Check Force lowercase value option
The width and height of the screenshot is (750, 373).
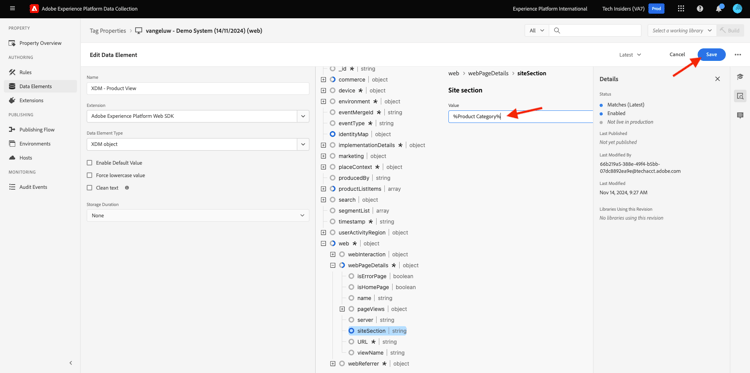point(89,176)
